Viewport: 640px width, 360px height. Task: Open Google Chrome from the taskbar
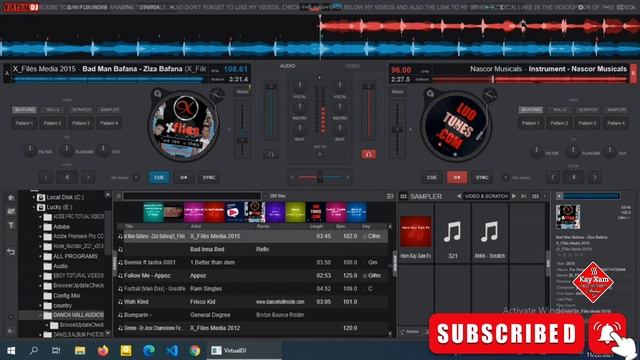tap(195, 350)
